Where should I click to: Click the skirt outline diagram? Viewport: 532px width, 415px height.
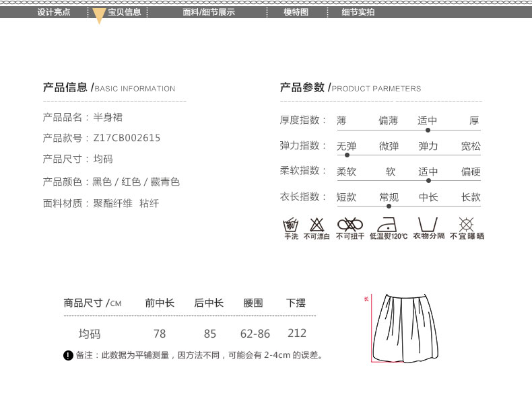click(x=405, y=328)
